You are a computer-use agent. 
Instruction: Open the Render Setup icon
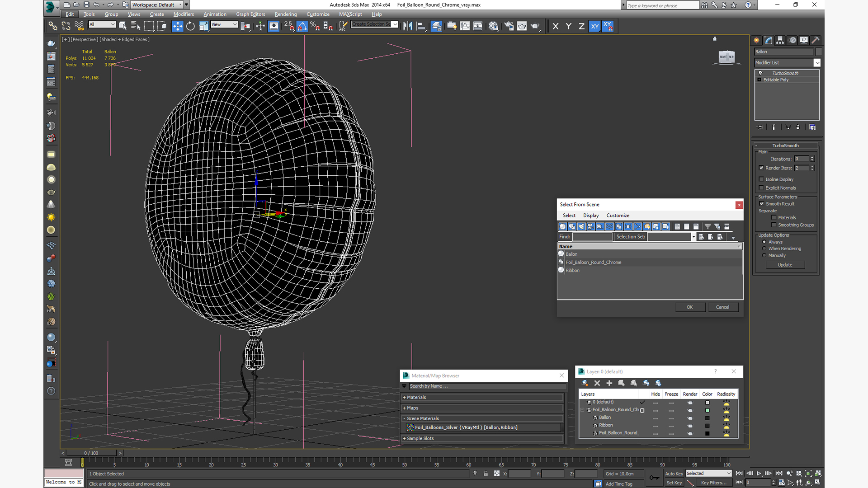[509, 26]
